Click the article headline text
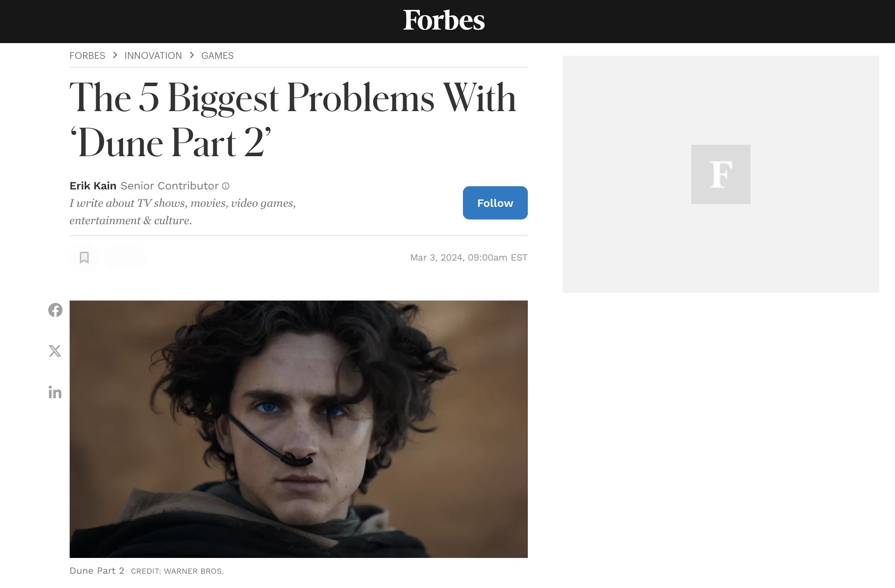Image resolution: width=895 pixels, height=588 pixels. coord(293,120)
